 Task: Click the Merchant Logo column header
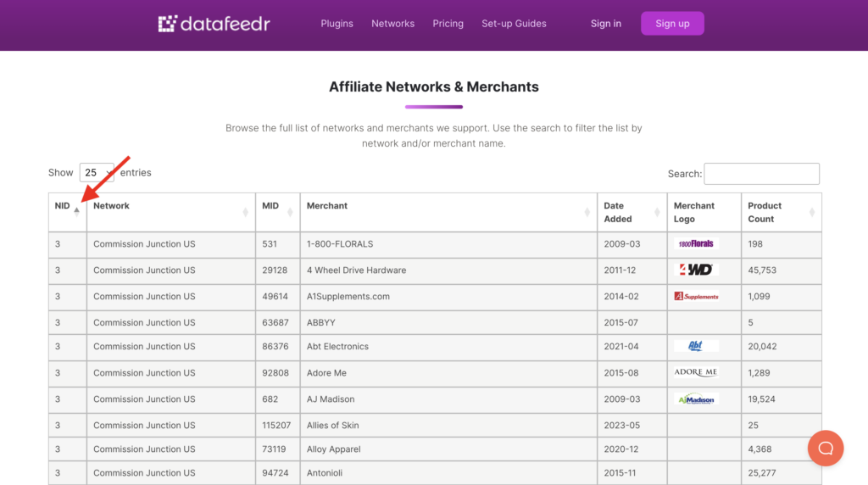[704, 212]
